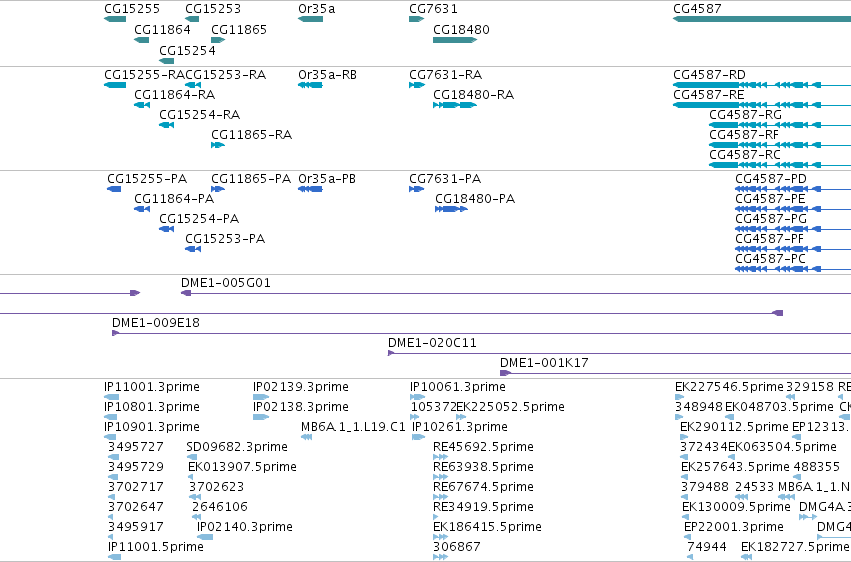Viewport: 851px width, 562px height.
Task: Click the EK130009.5prime EST label
Action: click(x=736, y=507)
